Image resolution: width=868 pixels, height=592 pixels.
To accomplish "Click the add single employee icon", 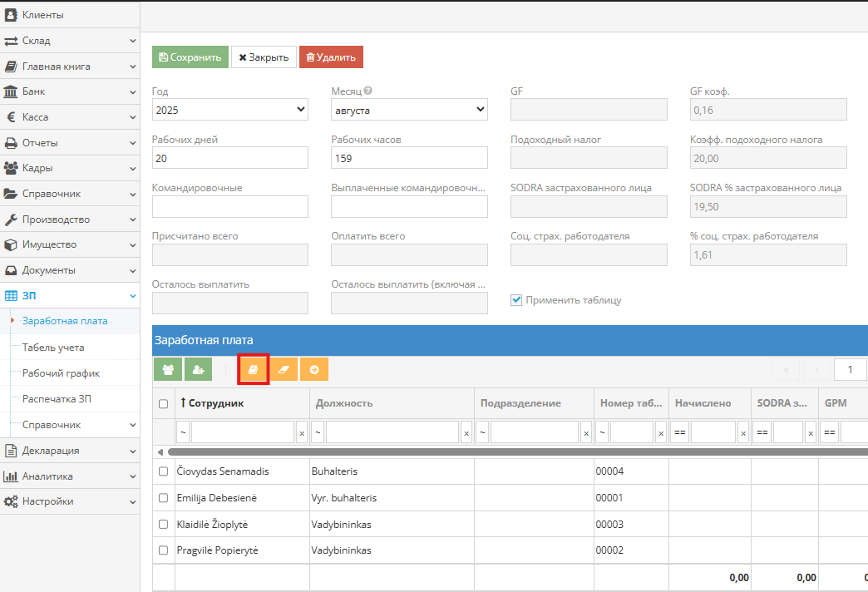I will click(x=198, y=370).
